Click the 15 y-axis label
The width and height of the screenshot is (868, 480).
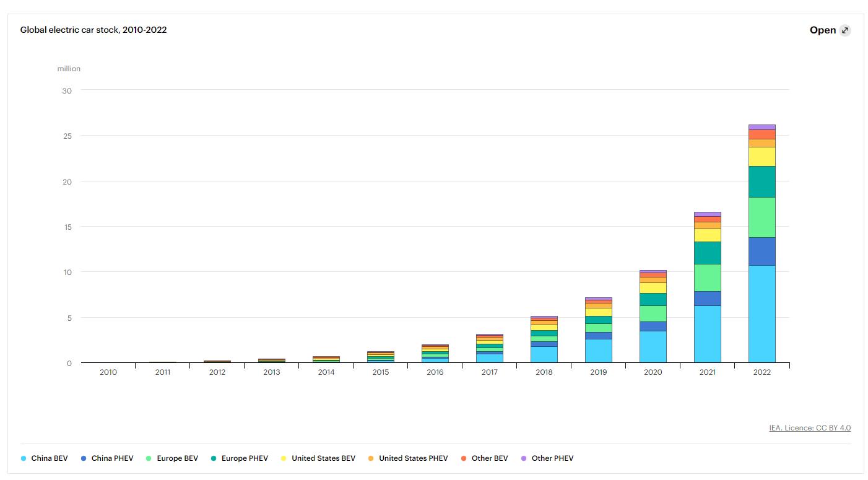coord(67,227)
